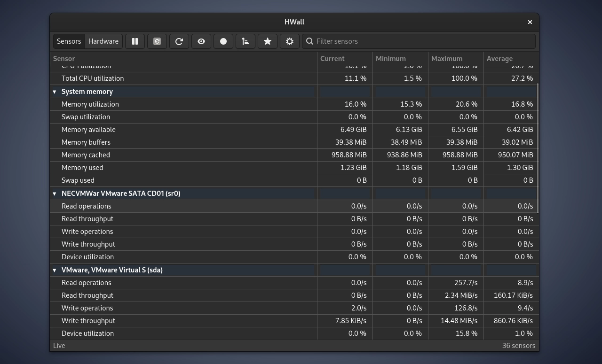Select the Total CPU utilization row
This screenshot has width=602, height=364.
pos(294,78)
